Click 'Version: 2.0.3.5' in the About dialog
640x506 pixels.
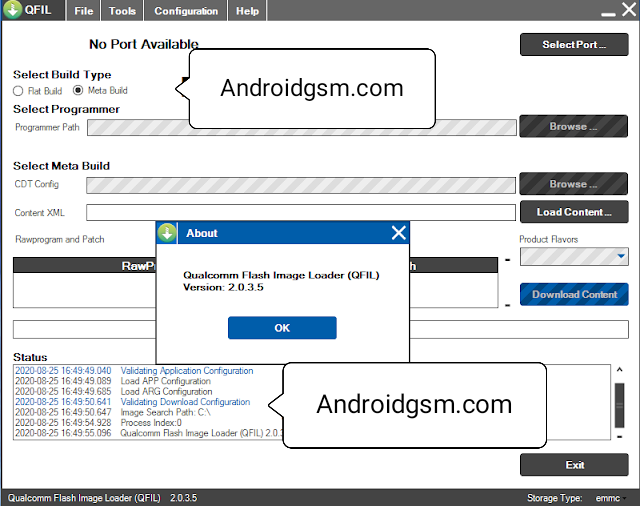(223, 287)
